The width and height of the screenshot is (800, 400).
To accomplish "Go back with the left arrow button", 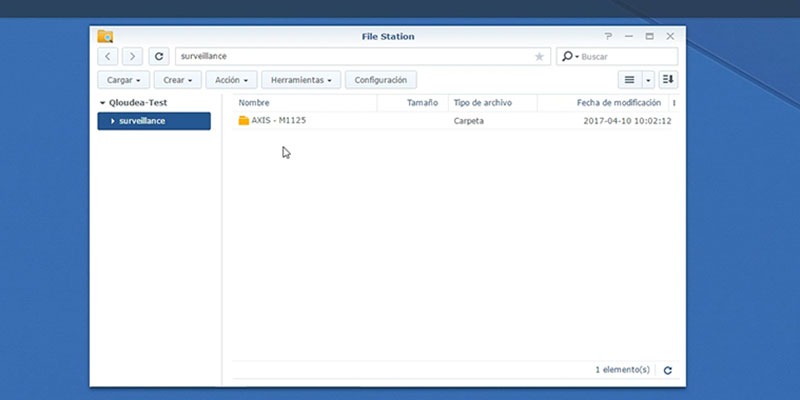I will pos(108,56).
